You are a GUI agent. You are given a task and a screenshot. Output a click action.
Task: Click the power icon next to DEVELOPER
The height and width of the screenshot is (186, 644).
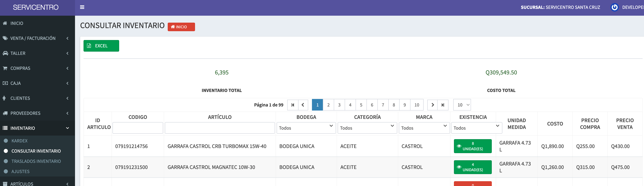tap(614, 7)
